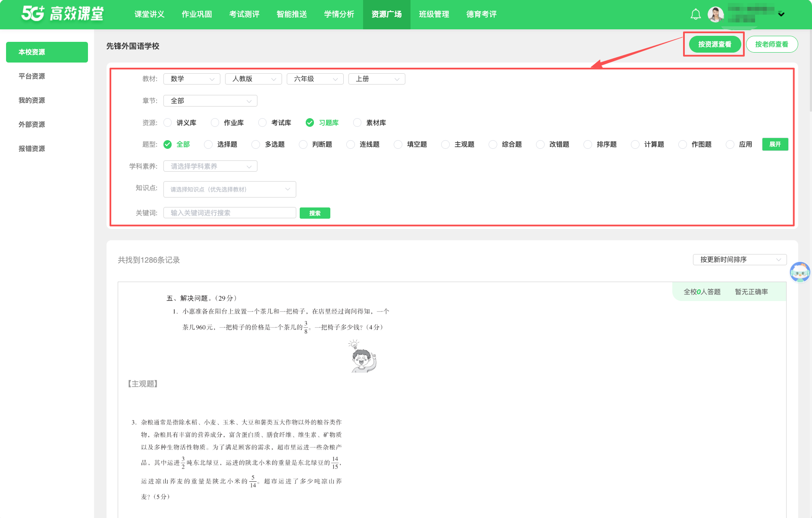
Task: Open the 学科素养 dropdown
Action: (x=210, y=166)
